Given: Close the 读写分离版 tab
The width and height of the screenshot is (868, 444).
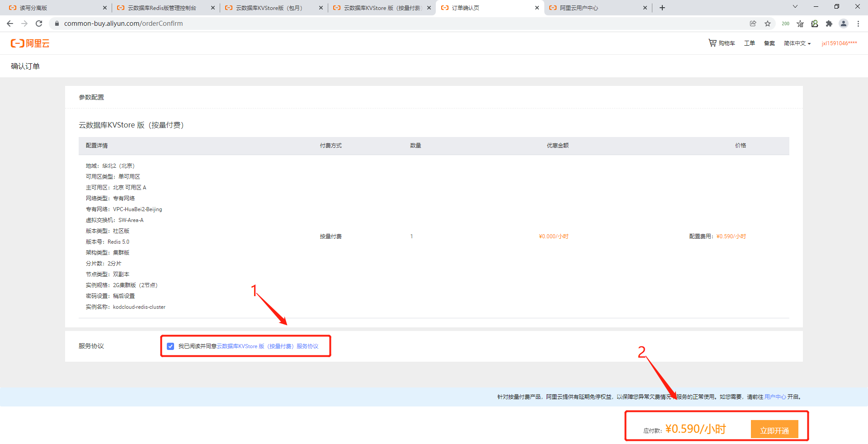Looking at the screenshot, I should [105, 8].
